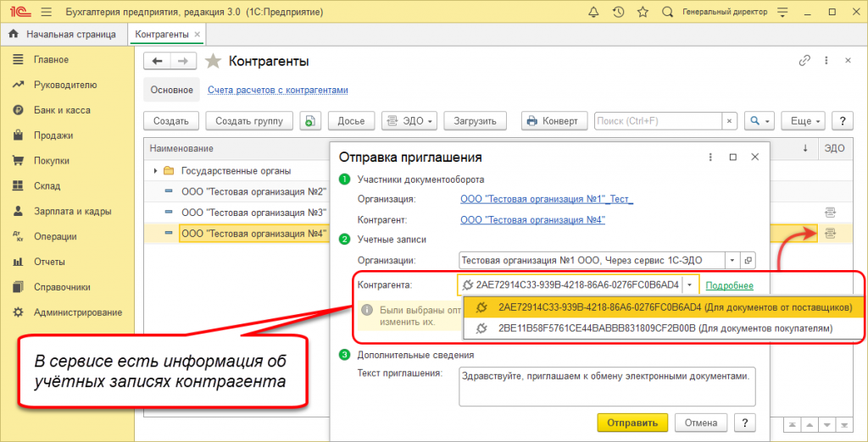
Task: Click Досье button
Action: [352, 120]
